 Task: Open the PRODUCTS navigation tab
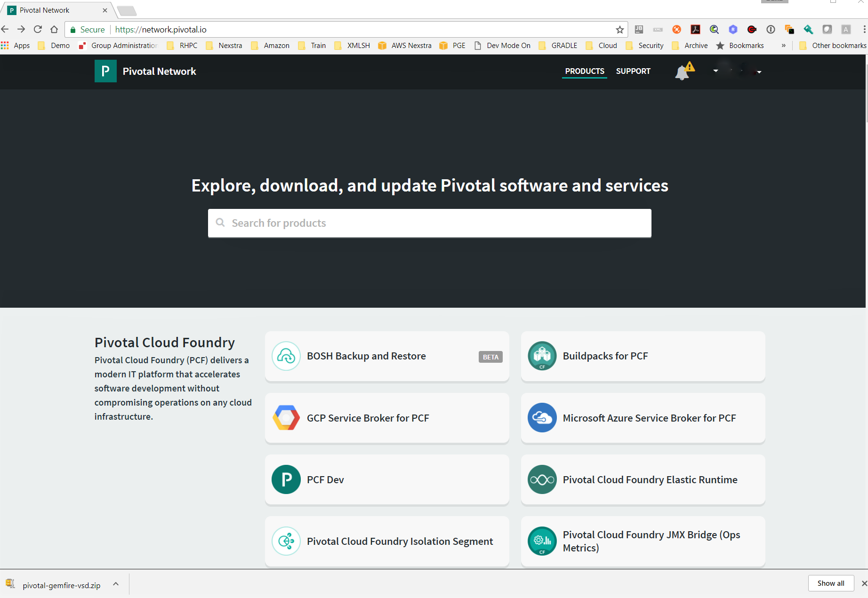click(x=585, y=71)
